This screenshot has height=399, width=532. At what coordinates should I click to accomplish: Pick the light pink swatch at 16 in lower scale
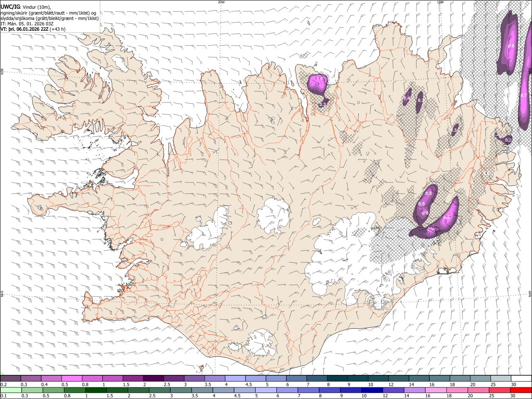tap(436, 390)
